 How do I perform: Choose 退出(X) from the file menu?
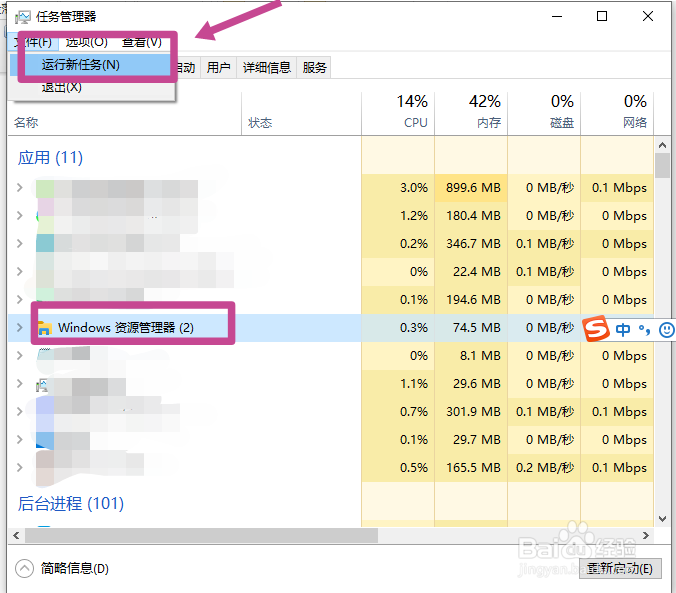(92, 88)
